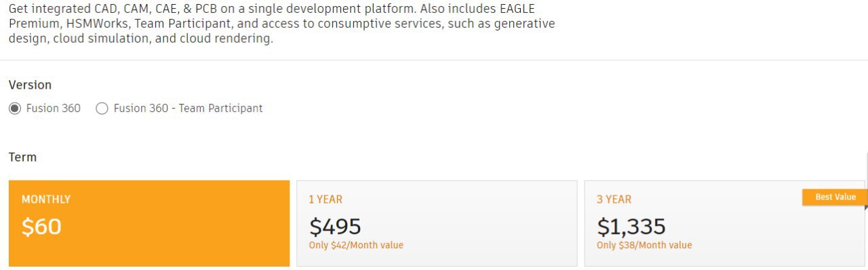Image resolution: width=868 pixels, height=270 pixels.
Task: Click the Only $42/Month value note
Action: pyautogui.click(x=356, y=245)
